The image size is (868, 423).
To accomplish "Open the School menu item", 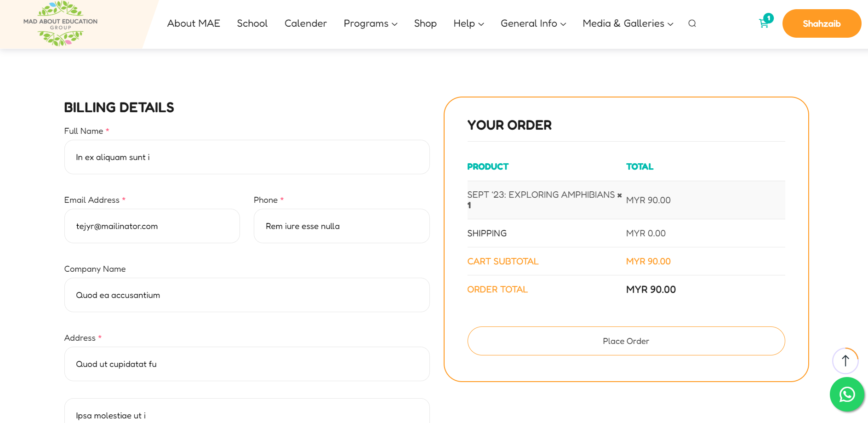I will click(x=252, y=23).
